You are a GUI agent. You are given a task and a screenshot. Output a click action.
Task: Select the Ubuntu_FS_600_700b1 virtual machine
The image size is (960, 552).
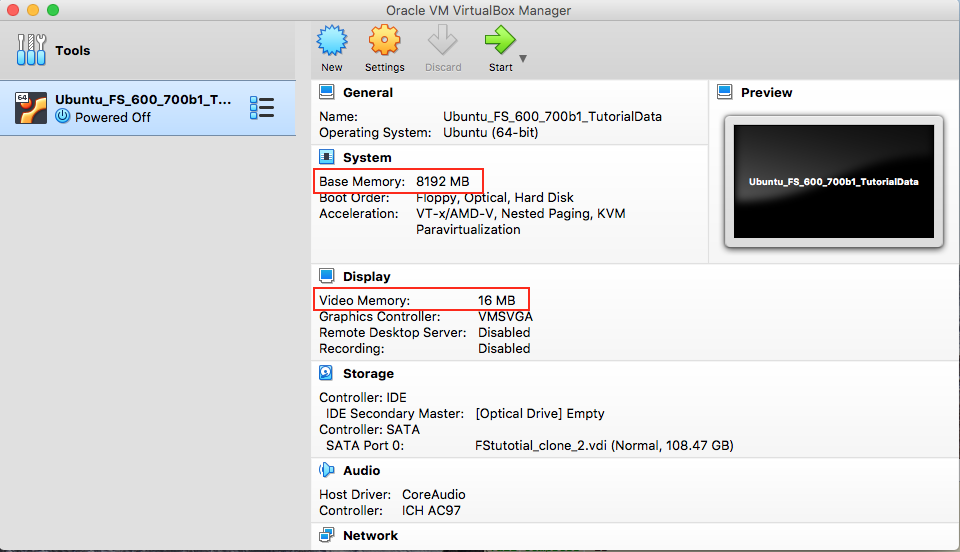point(142,100)
